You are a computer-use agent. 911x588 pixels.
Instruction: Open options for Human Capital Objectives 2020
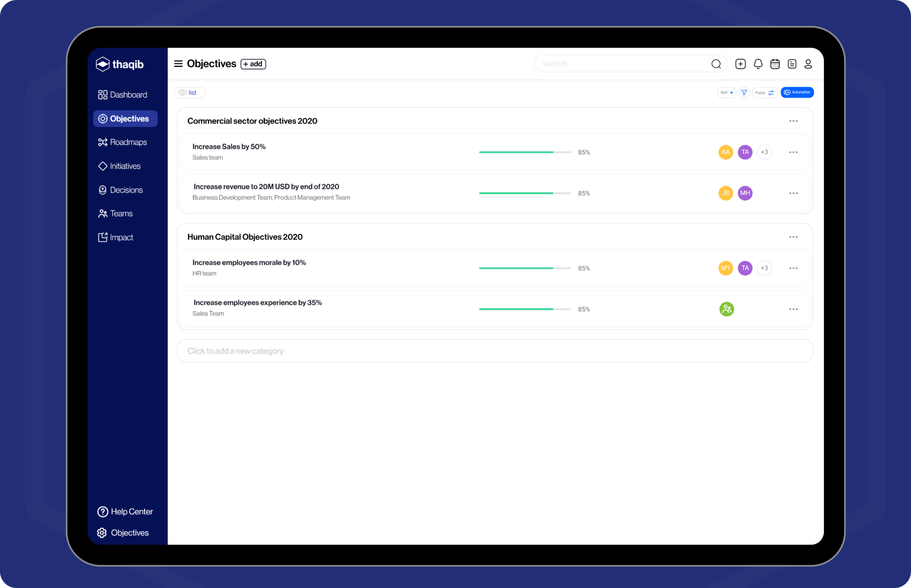[x=794, y=237]
